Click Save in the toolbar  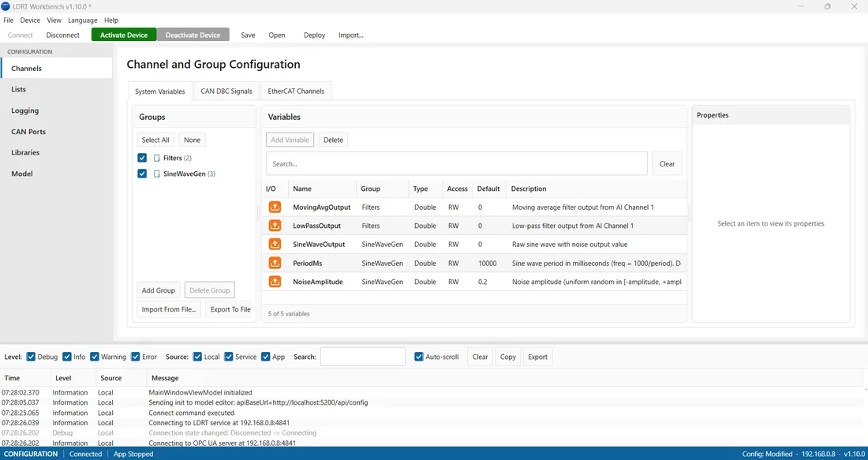(248, 35)
